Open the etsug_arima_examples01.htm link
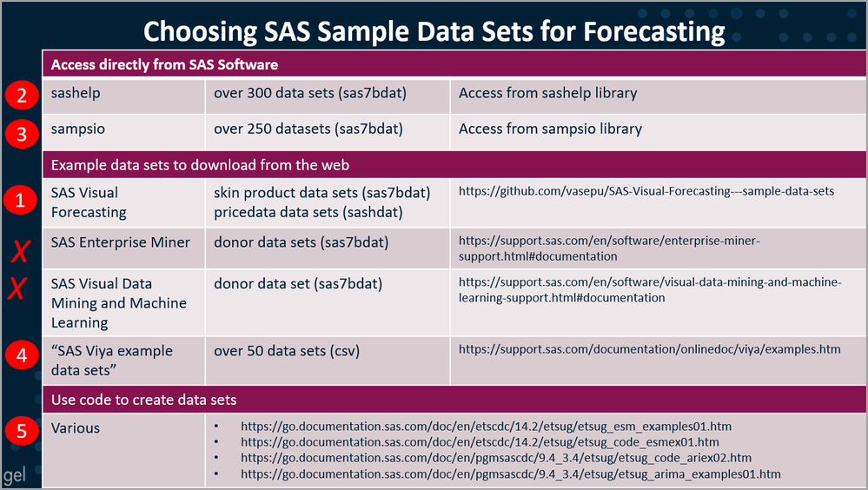Viewport: 868px width, 490px height. click(x=510, y=474)
